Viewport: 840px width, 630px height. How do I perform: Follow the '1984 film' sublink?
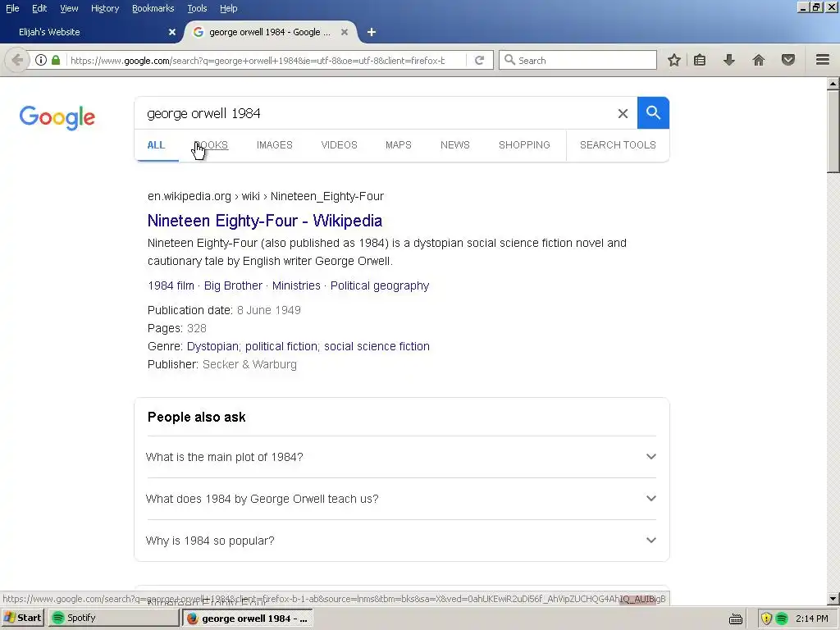pyautogui.click(x=171, y=285)
